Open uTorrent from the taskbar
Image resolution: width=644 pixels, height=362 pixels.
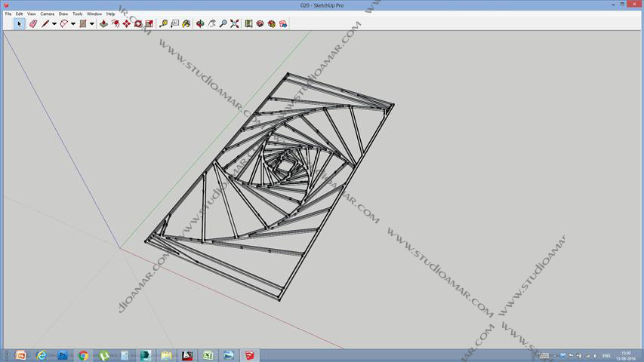tap(104, 355)
